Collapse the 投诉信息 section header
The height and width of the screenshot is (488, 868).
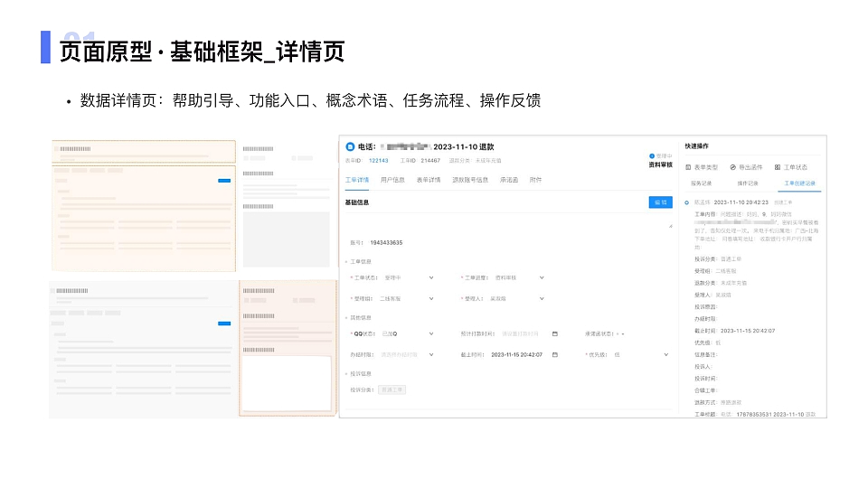pos(359,373)
